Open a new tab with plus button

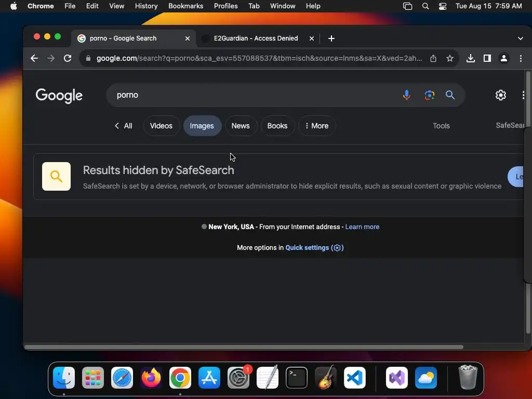(x=331, y=38)
